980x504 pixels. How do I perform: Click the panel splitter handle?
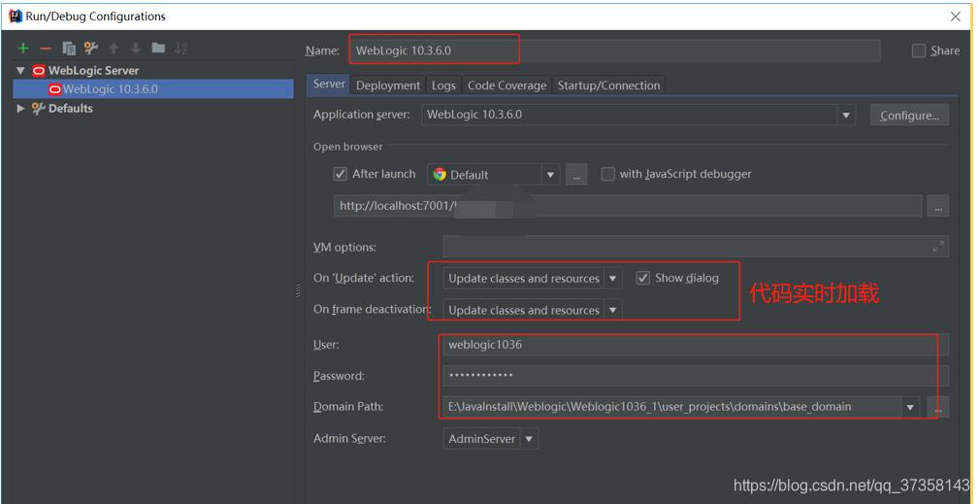298,290
